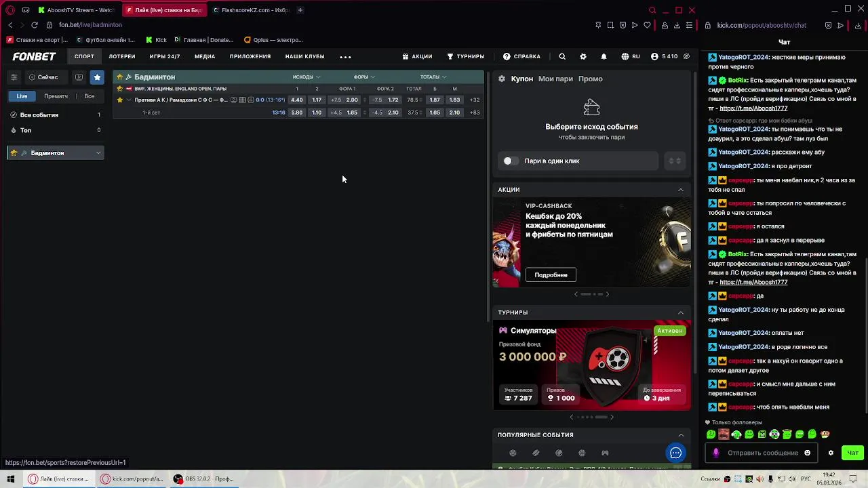Open the Медиа menu
Image resolution: width=868 pixels, height=488 pixels.
click(205, 57)
